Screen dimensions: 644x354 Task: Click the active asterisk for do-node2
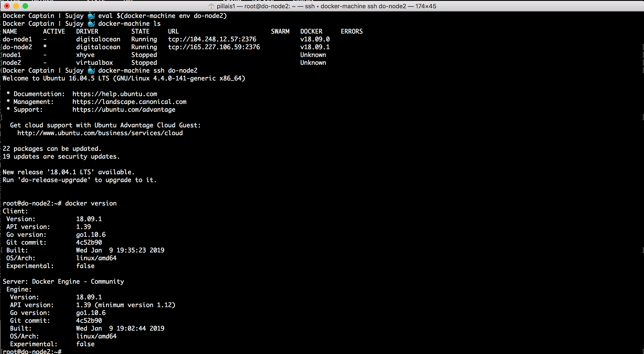coord(45,46)
